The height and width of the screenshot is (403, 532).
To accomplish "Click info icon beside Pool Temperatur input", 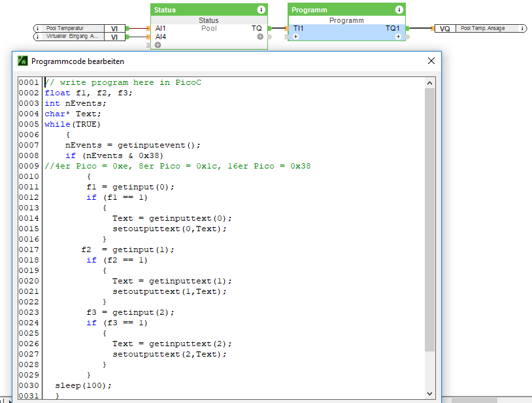I will point(37,29).
